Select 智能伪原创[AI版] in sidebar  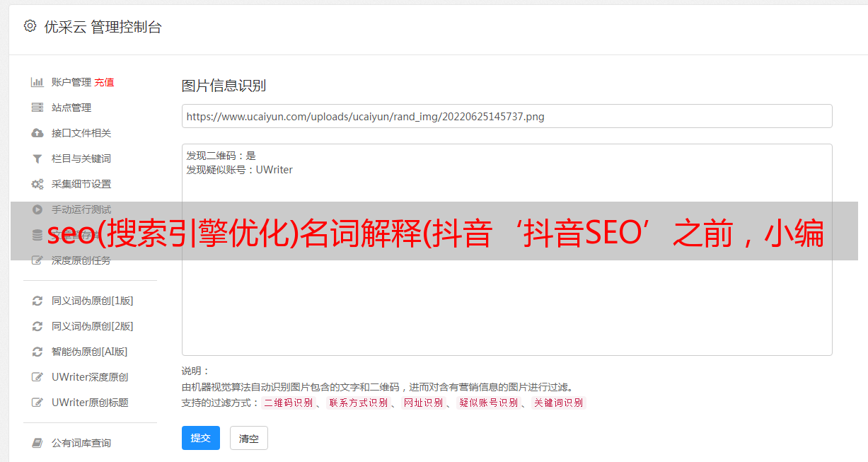[x=89, y=352]
